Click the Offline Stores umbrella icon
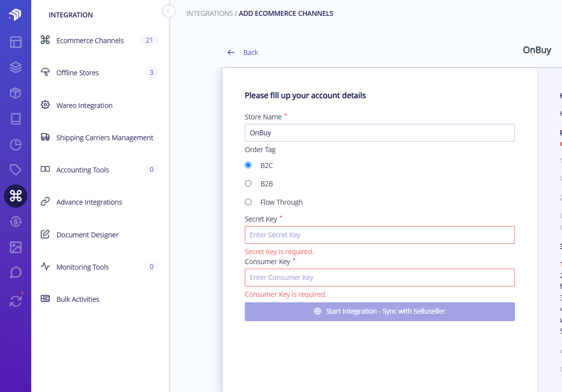The width and height of the screenshot is (562, 392). (45, 72)
